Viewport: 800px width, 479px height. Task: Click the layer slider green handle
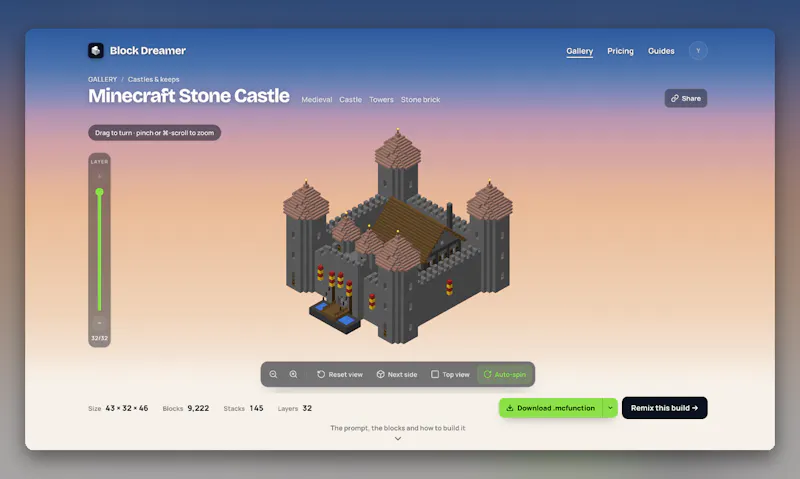point(99,192)
